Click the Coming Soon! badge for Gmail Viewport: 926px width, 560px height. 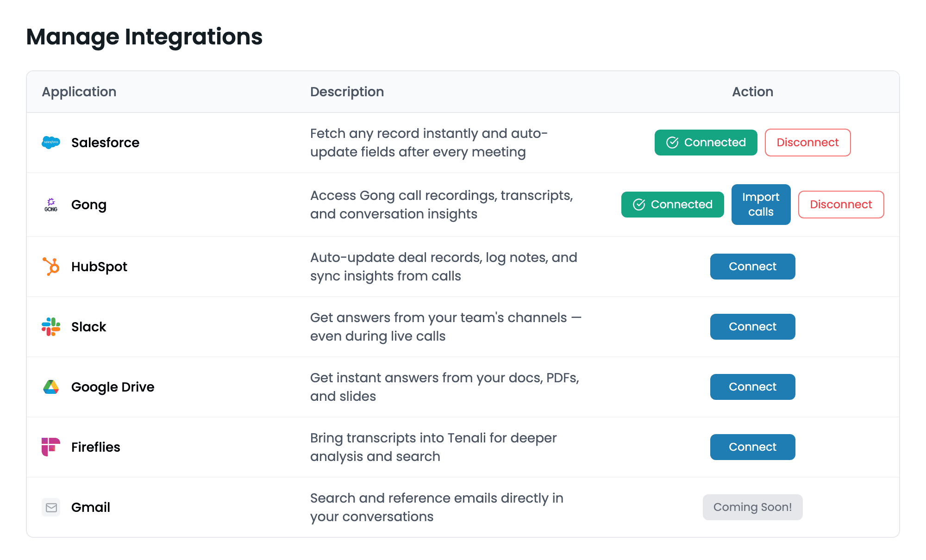[753, 507]
